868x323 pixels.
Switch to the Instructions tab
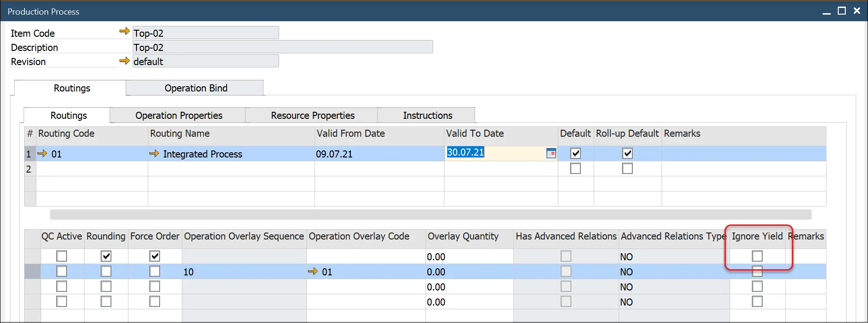(x=427, y=116)
